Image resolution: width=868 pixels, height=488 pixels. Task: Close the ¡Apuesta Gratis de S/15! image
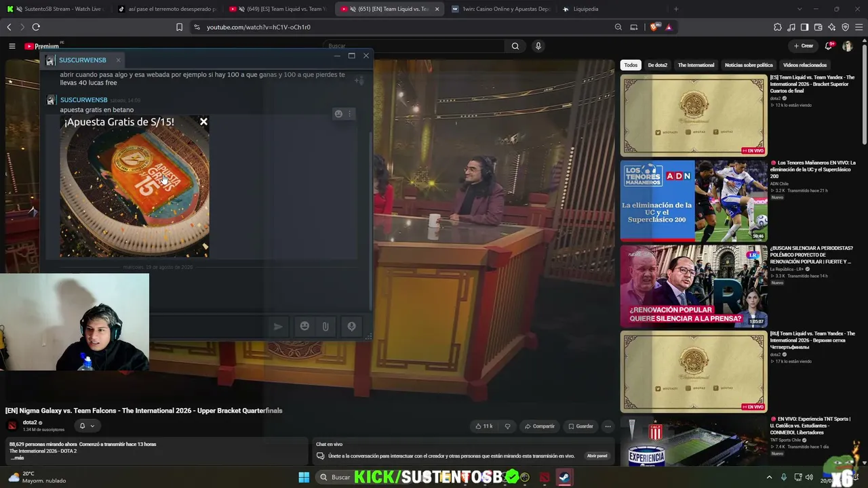(203, 122)
